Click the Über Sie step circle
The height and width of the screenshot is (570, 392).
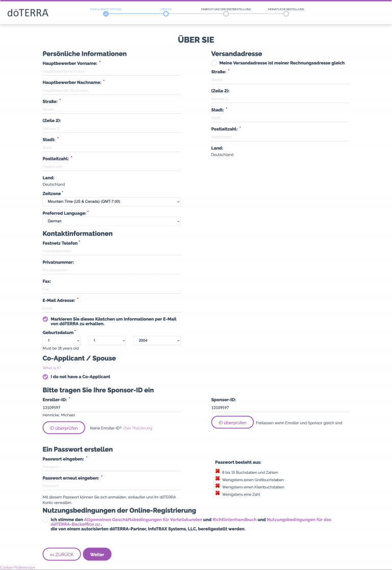[166, 14]
